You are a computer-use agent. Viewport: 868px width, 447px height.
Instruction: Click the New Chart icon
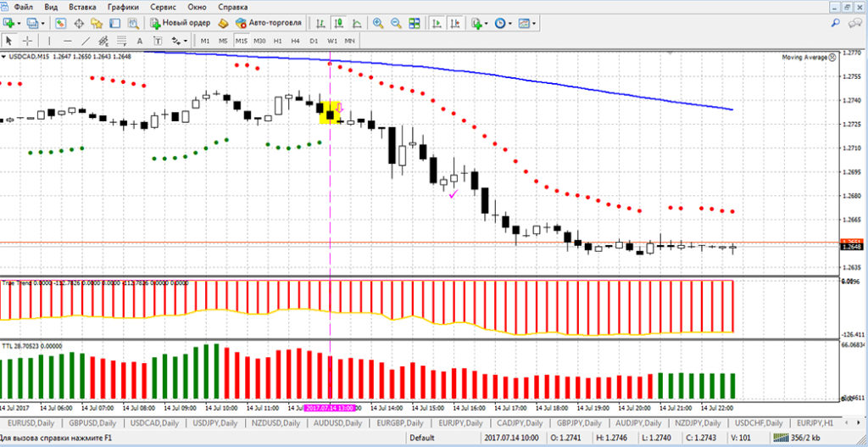[8, 23]
